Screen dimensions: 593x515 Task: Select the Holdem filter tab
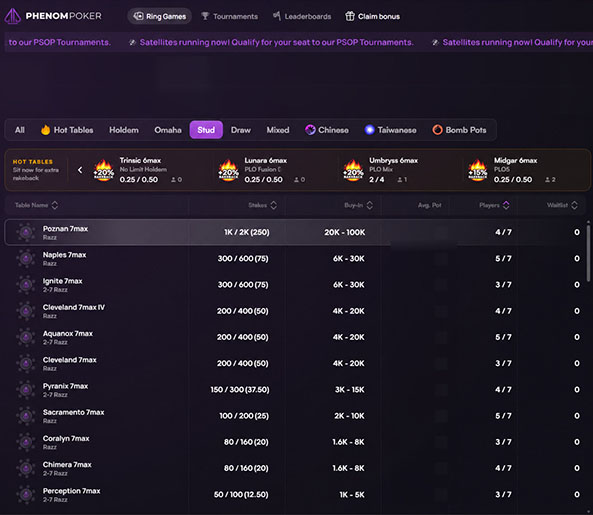point(124,130)
